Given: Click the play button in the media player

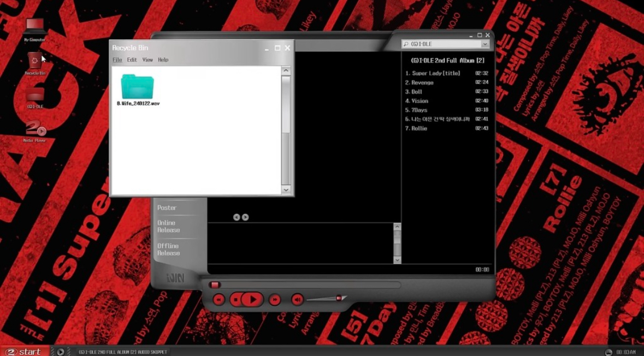Looking at the screenshot, I should click(x=252, y=300).
